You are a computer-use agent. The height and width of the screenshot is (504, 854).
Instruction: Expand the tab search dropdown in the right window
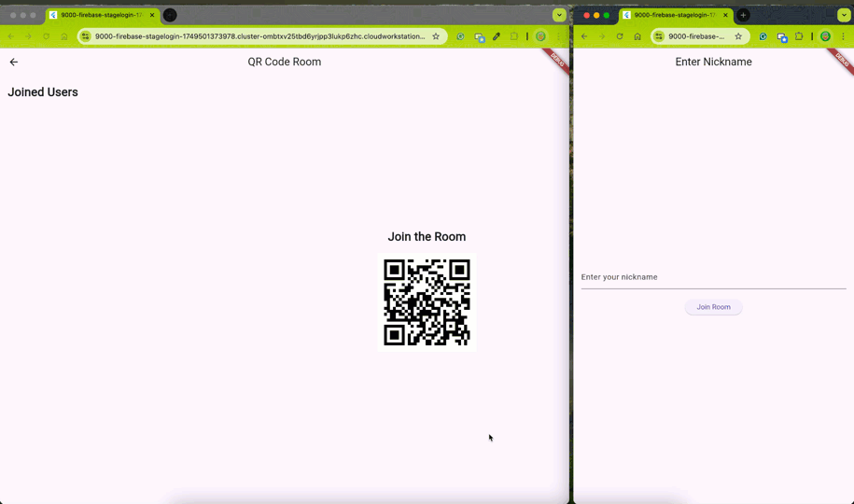844,15
